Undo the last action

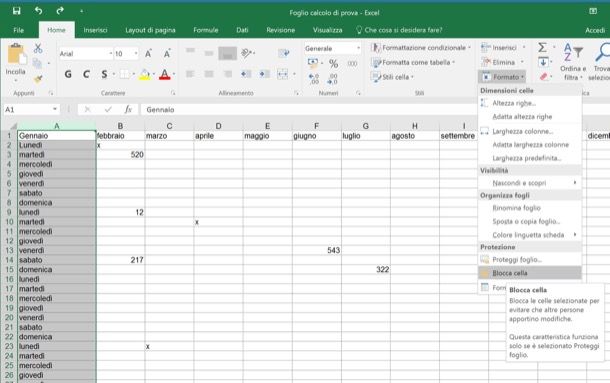pyautogui.click(x=38, y=11)
